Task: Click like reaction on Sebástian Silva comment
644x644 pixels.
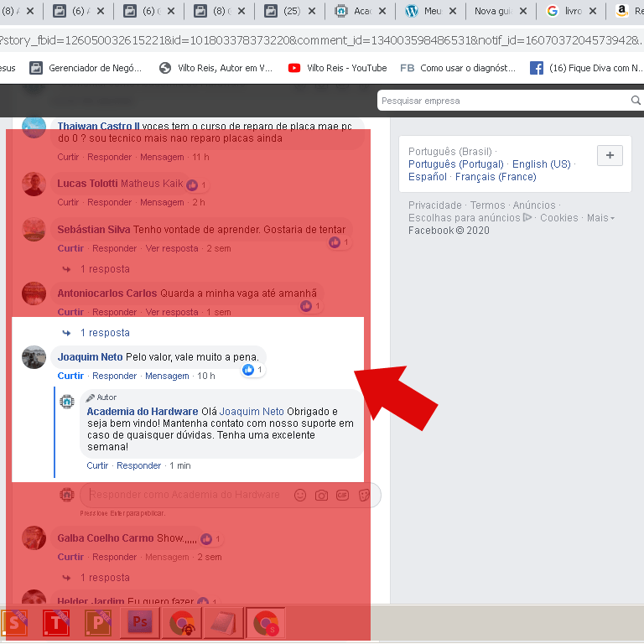Action: click(339, 242)
